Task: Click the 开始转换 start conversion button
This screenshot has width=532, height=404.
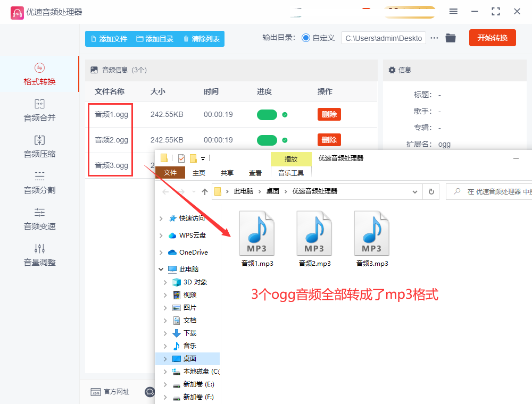Action: coord(492,38)
